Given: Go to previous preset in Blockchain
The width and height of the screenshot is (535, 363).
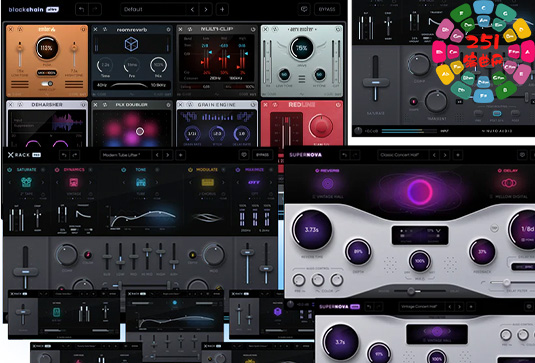Looking at the screenshot, I should 193,9.
